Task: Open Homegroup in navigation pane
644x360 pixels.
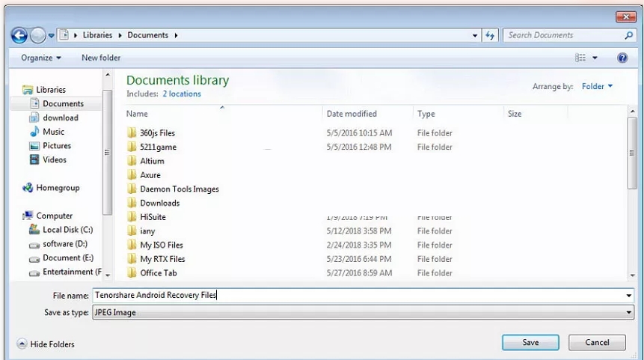Action: (x=58, y=188)
